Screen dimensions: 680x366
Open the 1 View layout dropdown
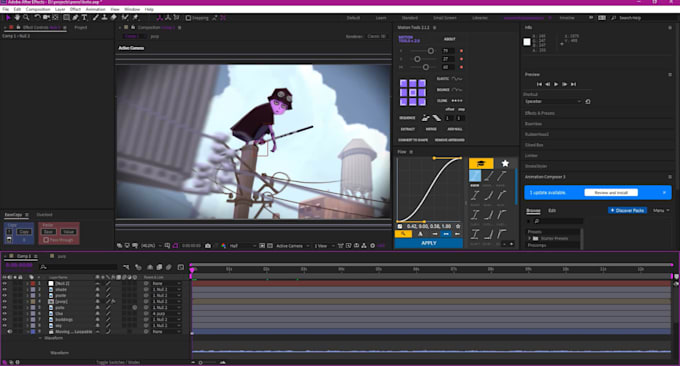[324, 246]
